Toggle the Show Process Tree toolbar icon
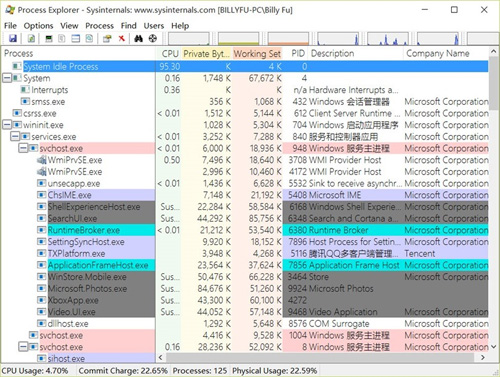This screenshot has height=377, width=500. [62, 39]
